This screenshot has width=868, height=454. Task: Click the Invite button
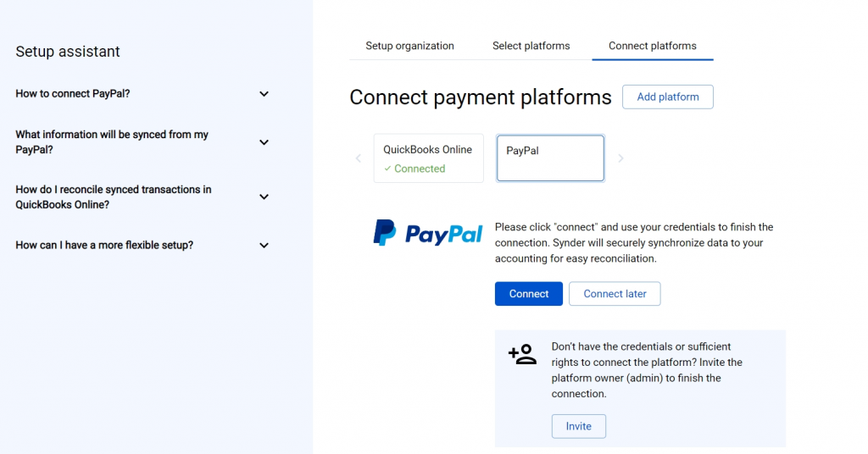pyautogui.click(x=578, y=426)
